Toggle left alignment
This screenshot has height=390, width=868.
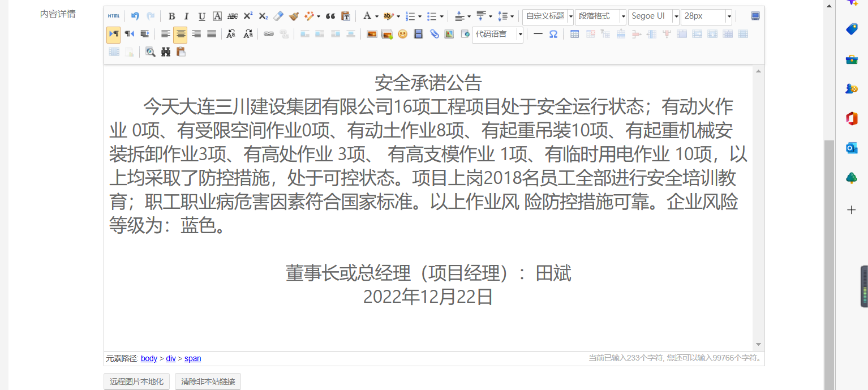click(x=165, y=34)
